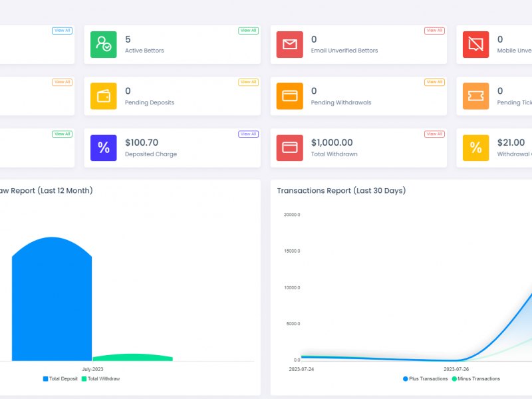
Task: Click the Pending Withdrawals label
Action: 341,102
